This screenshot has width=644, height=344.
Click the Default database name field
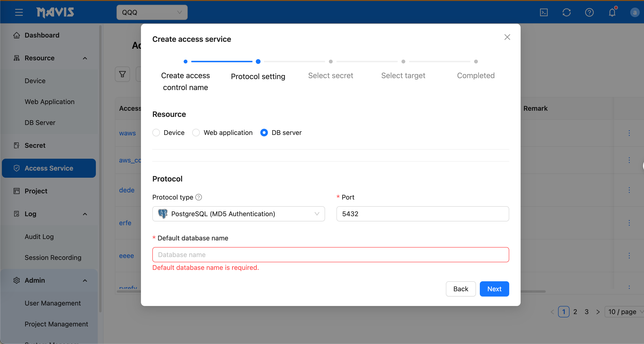(330, 255)
